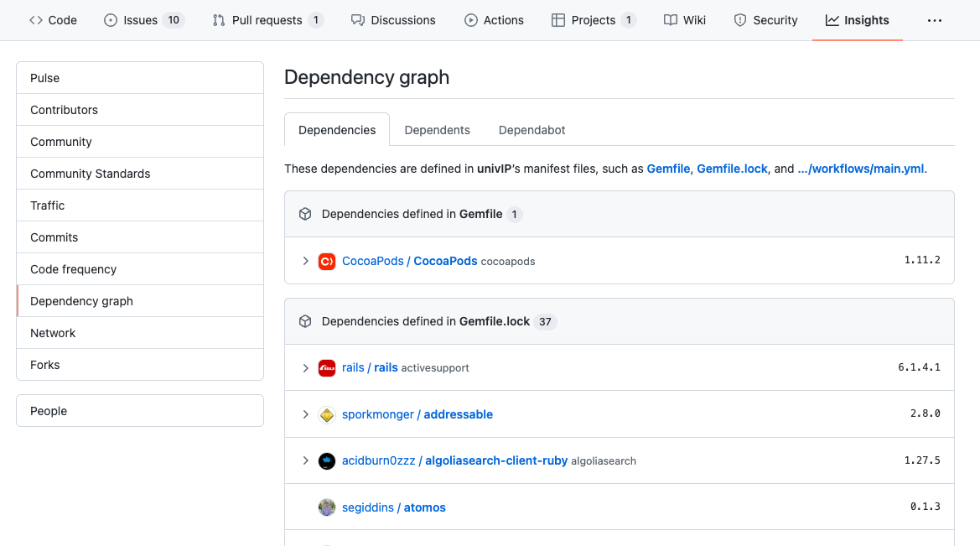Open Commits insights
The width and height of the screenshot is (980, 546).
pyautogui.click(x=140, y=237)
